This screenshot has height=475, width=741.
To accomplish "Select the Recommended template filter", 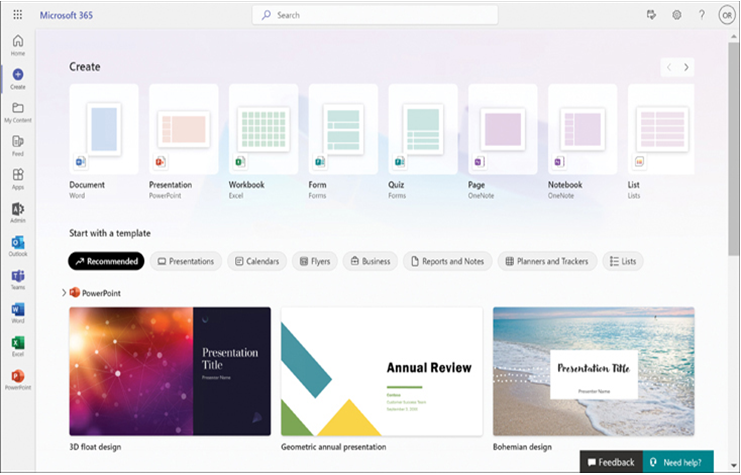I will tap(106, 261).
